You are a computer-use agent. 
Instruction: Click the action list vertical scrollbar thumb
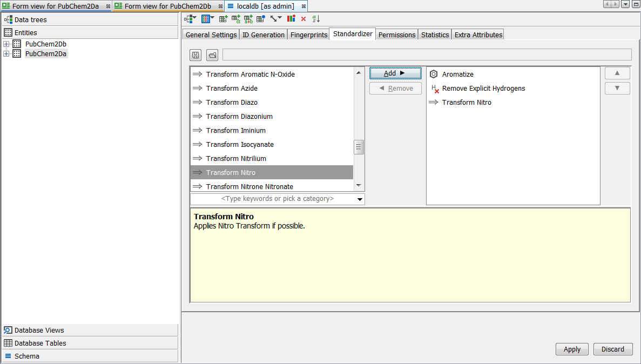[x=359, y=147]
